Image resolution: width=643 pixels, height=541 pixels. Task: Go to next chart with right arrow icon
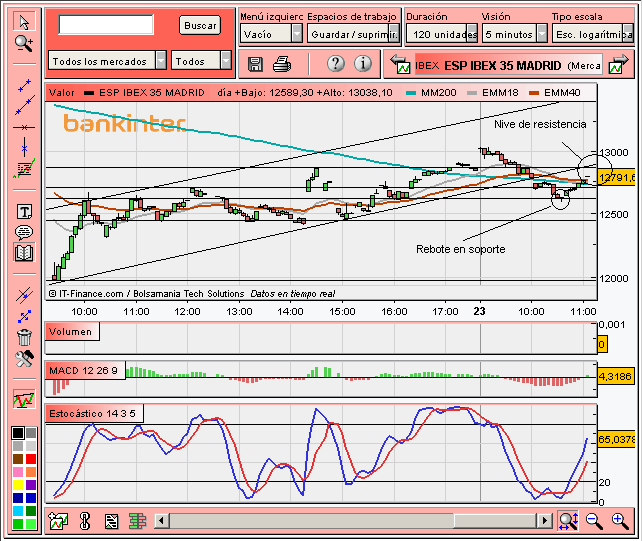tap(618, 64)
